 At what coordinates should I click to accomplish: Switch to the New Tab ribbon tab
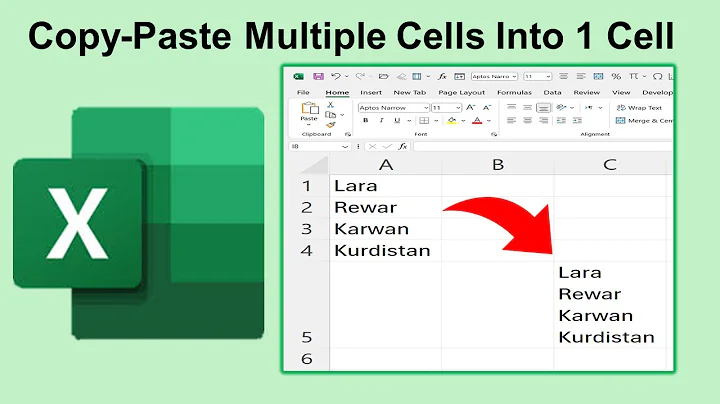click(410, 92)
